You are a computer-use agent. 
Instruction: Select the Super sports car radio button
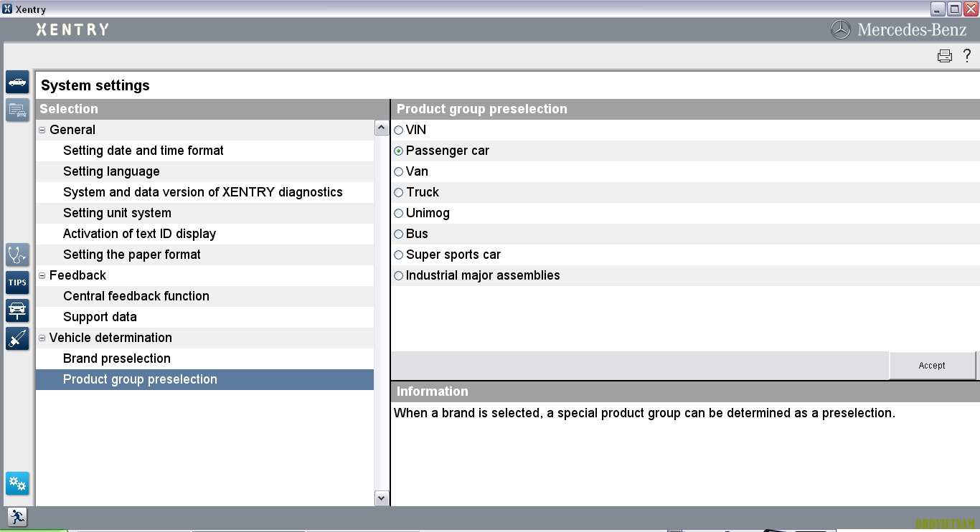399,255
